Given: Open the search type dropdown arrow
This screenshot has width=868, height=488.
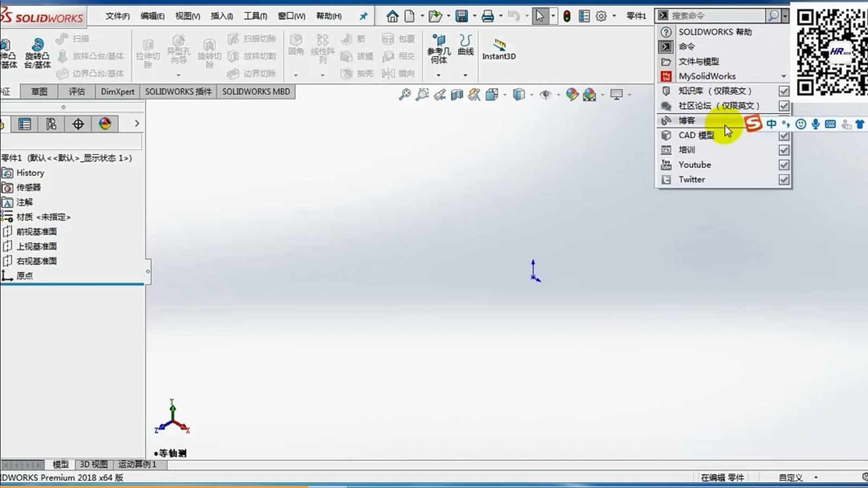Looking at the screenshot, I should click(x=785, y=16).
